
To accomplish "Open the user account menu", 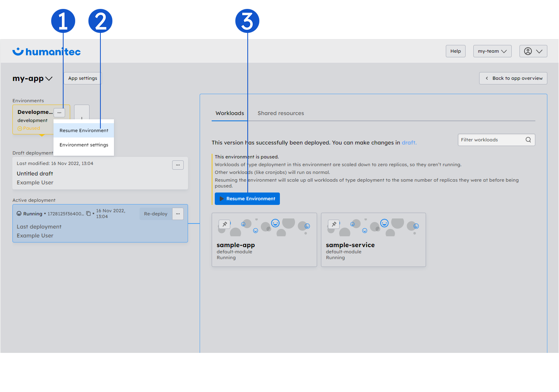I will click(x=533, y=51).
